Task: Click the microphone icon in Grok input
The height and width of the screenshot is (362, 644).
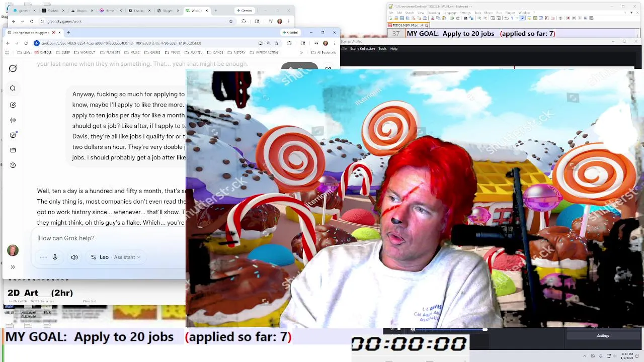Action: pos(55,257)
